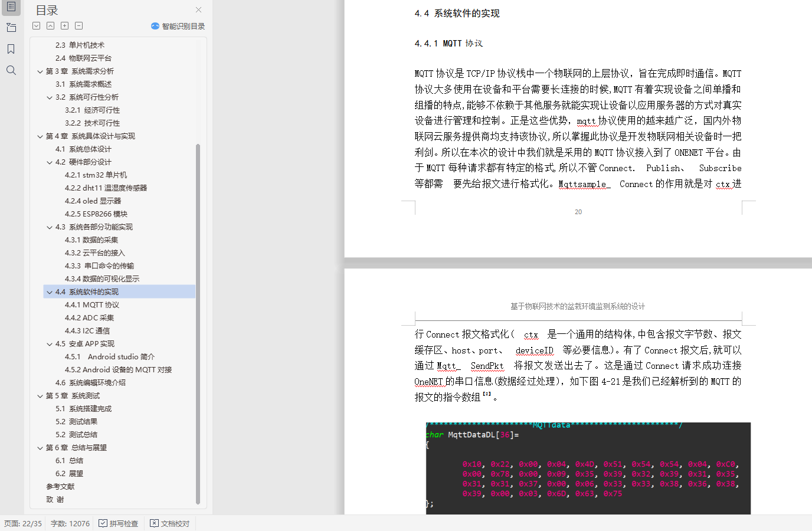812x531 pixels.
Task: Collapse the 4.5 安卓APP实现 node
Action: (50, 344)
